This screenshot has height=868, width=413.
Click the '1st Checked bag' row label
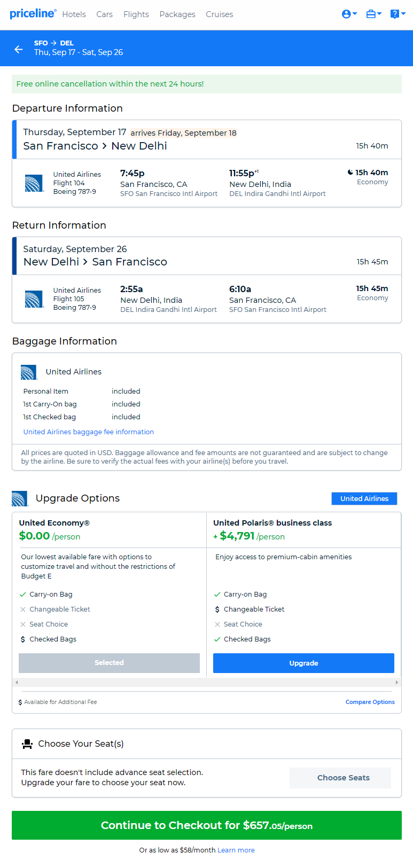(x=49, y=417)
